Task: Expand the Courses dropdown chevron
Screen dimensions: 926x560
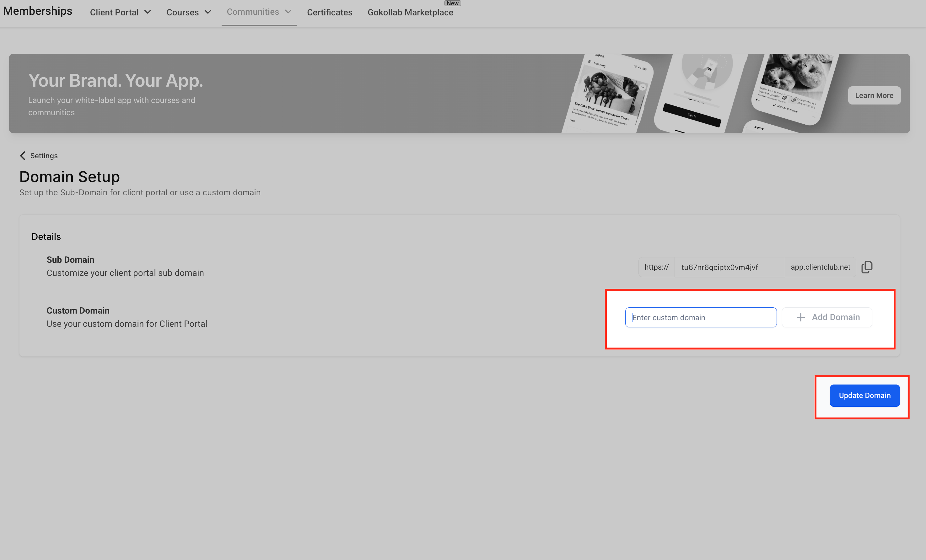Action: [208, 12]
